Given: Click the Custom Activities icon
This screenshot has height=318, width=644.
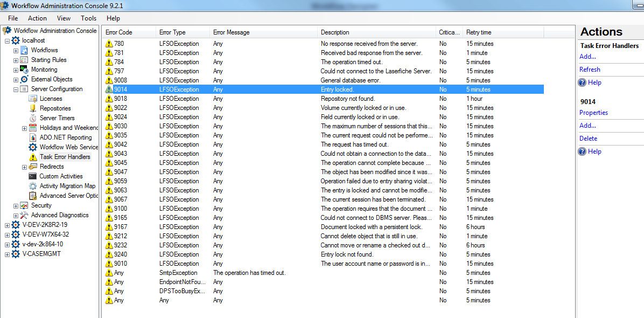Looking at the screenshot, I should (33, 176).
